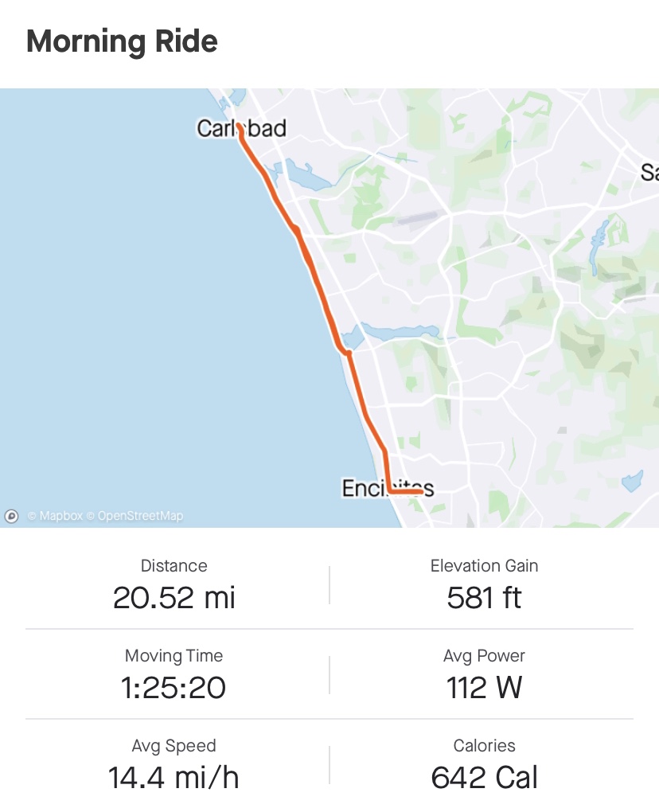Click the route's end point in Encinitas
The height and width of the screenshot is (812, 659).
[419, 492]
